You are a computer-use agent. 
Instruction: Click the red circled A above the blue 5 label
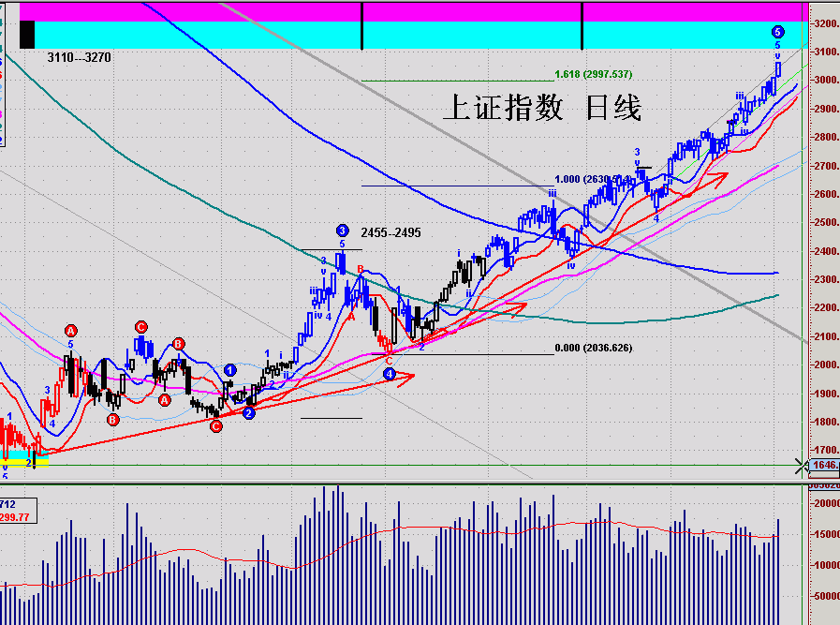pyautogui.click(x=71, y=331)
